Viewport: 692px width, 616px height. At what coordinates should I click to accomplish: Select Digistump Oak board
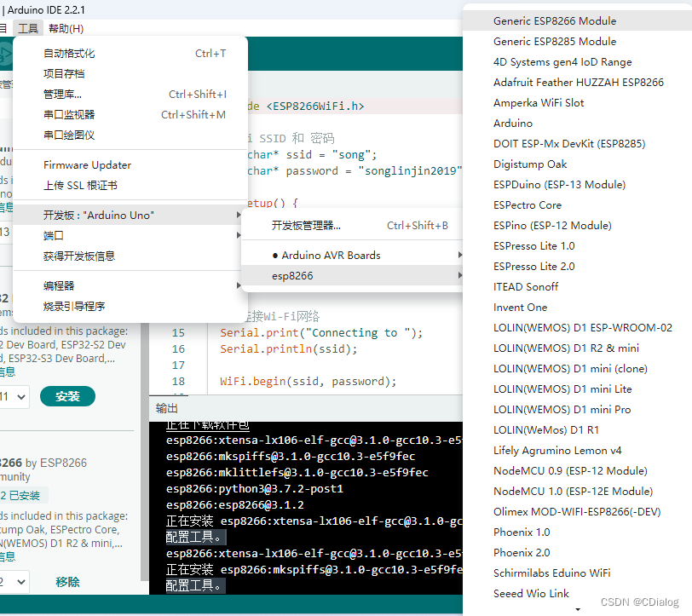point(577,164)
